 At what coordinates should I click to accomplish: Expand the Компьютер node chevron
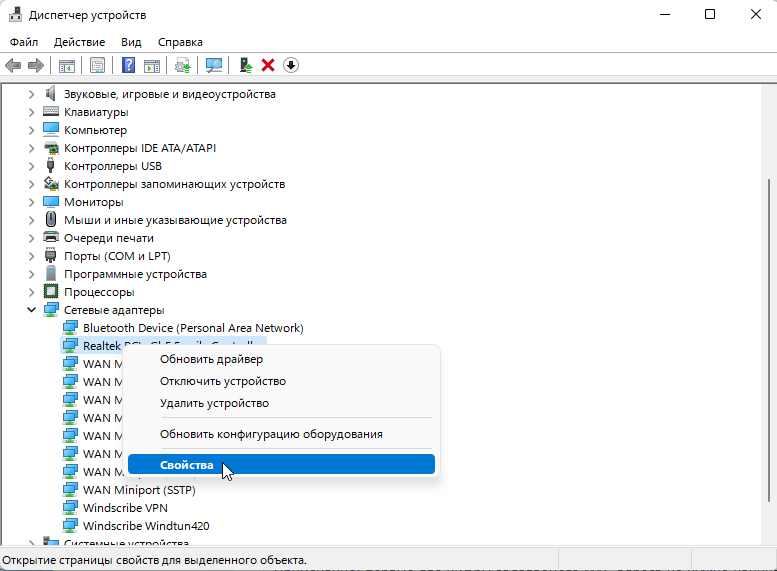(31, 130)
